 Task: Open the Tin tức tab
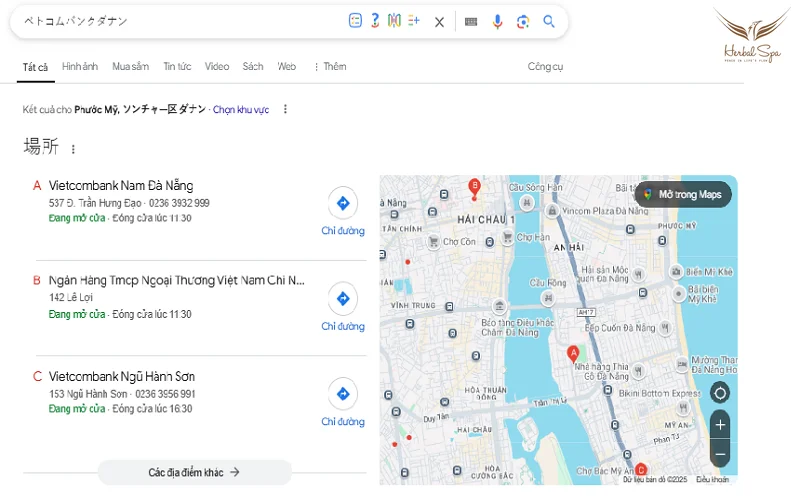[x=177, y=66]
